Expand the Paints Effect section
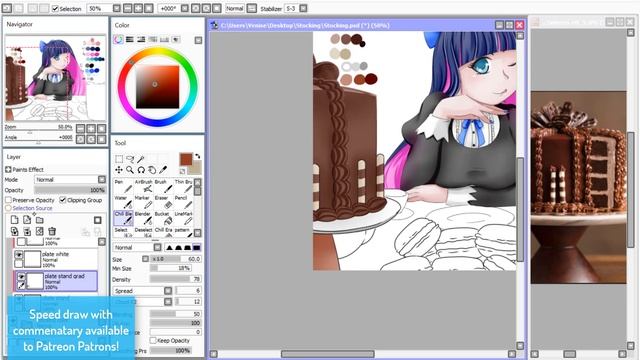 click(x=8, y=169)
